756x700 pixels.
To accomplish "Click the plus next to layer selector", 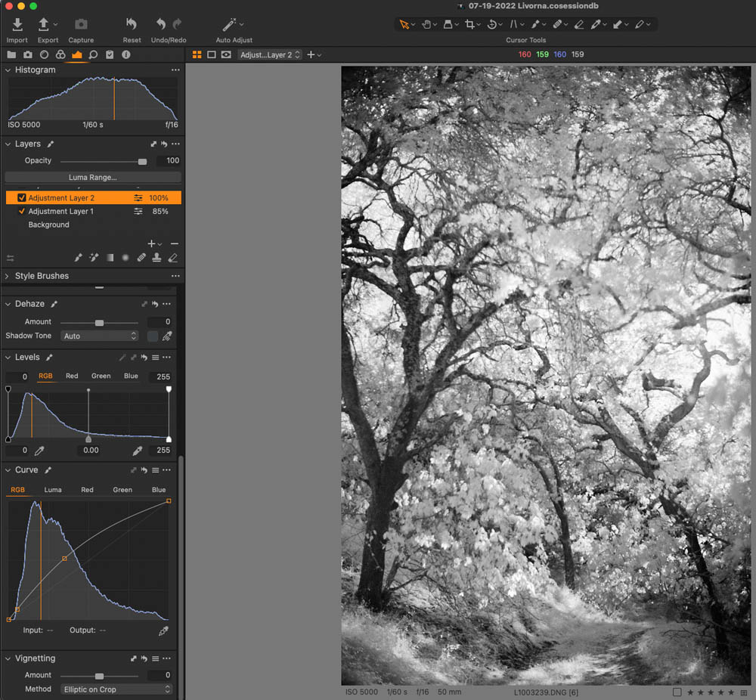I will click(311, 54).
